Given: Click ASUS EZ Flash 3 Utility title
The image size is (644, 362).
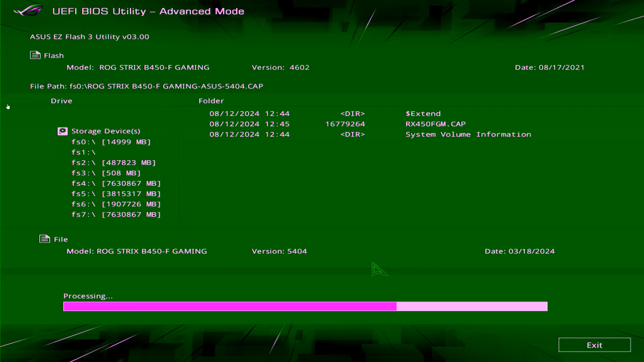Looking at the screenshot, I should point(90,37).
